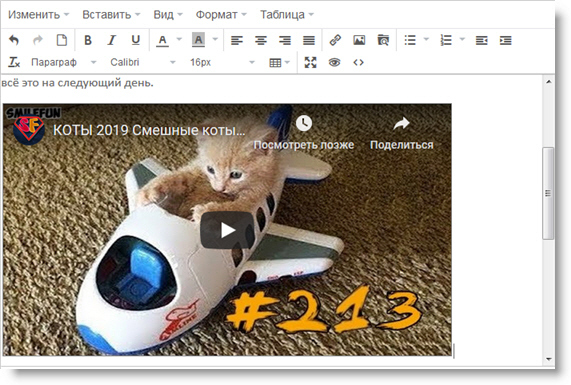Toggle underline formatting

(136, 40)
